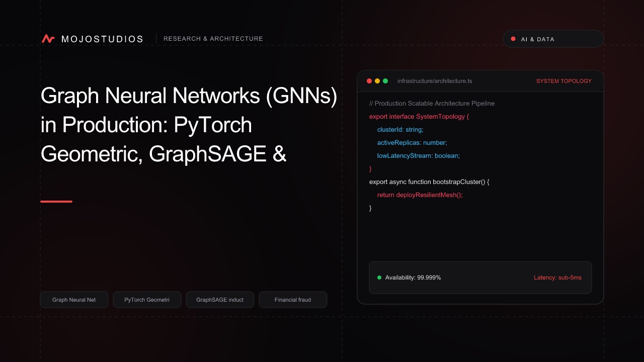Click the red window dot in code panel

(x=369, y=81)
